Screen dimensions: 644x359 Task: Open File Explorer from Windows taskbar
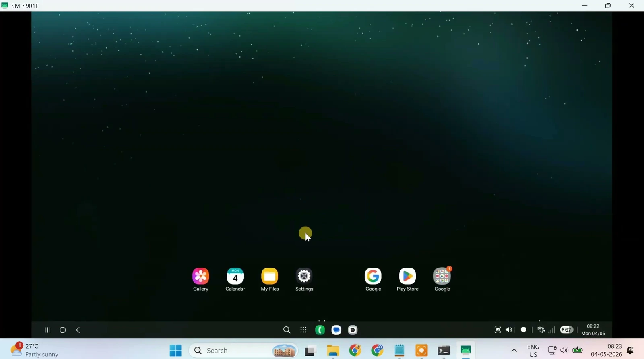point(333,351)
